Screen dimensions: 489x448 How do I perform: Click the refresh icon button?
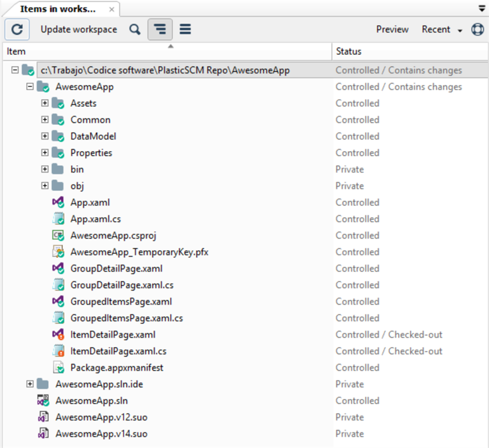pos(17,29)
